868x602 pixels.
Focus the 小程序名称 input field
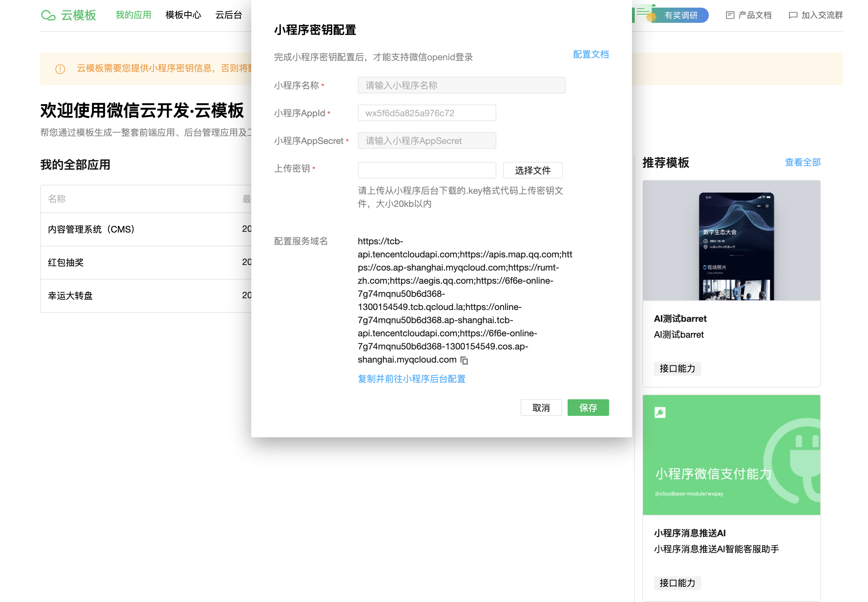[x=461, y=85]
